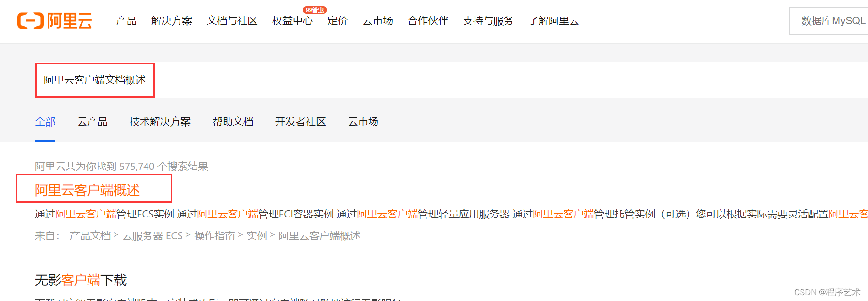The width and height of the screenshot is (868, 301).
Task: Open the 支持与服务 menu
Action: 488,21
